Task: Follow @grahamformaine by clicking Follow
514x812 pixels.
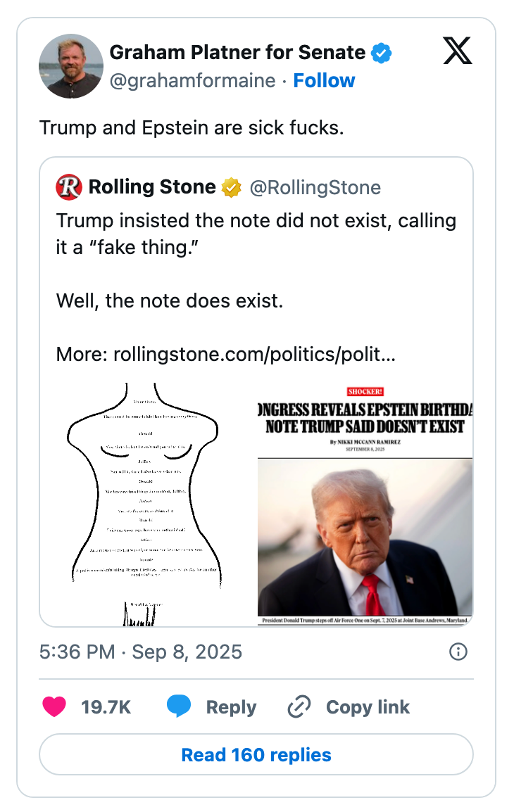Action: coord(323,81)
